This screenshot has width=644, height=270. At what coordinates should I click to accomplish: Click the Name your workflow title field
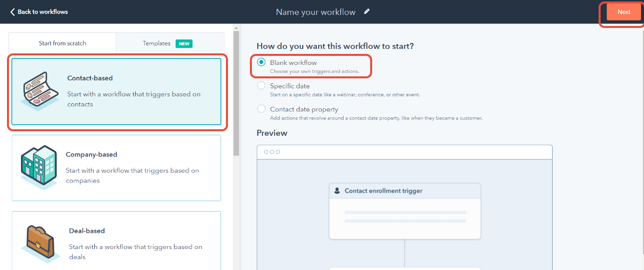pos(316,12)
